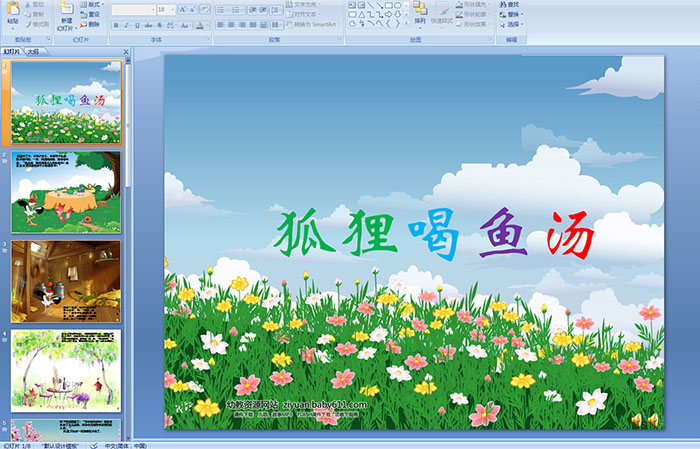Toggle Underline formatting
The image size is (700, 449).
click(138, 24)
